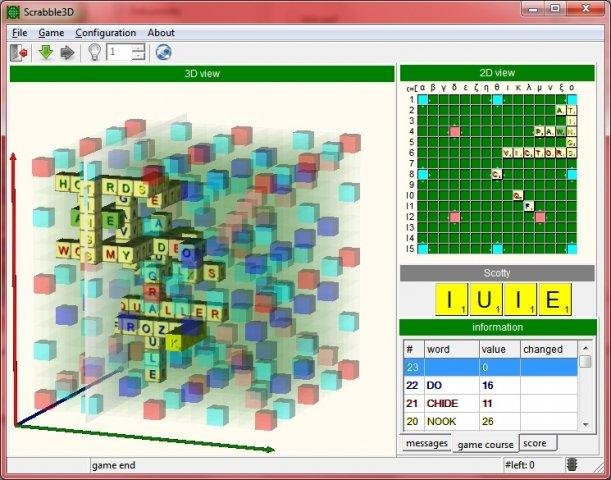Click the yellow Y cube in 3D view
The width and height of the screenshot is (611, 480).
(x=174, y=342)
